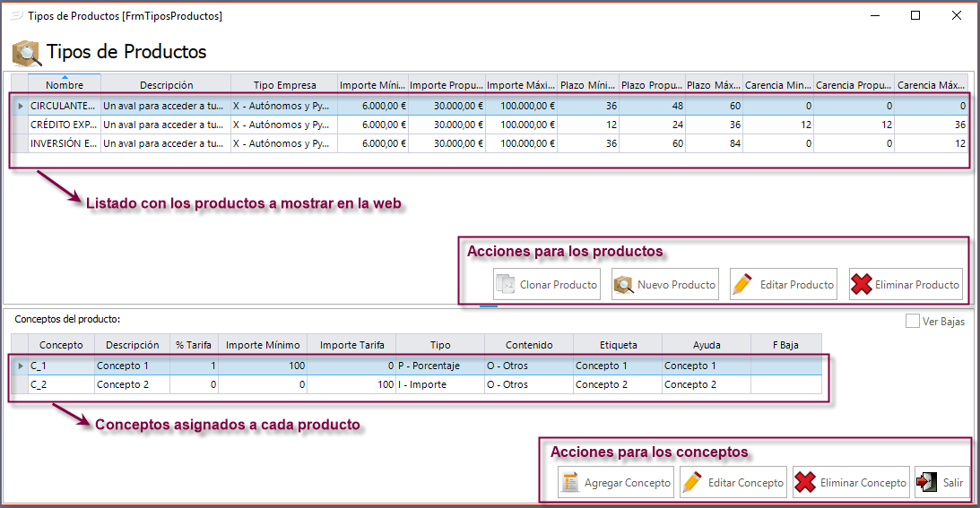Screen dimensions: 980x508
Task: Click the row arrow beside CIRCULANTE
Action: click(19, 106)
